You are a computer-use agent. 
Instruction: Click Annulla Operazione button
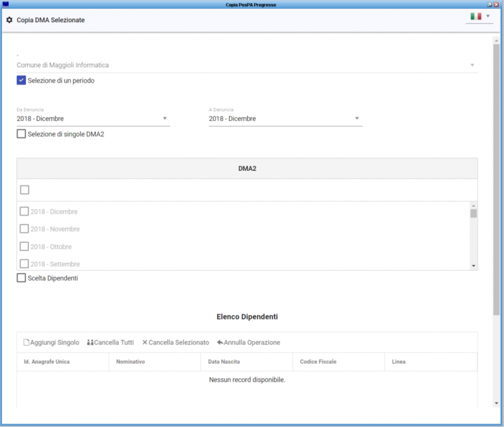click(249, 342)
